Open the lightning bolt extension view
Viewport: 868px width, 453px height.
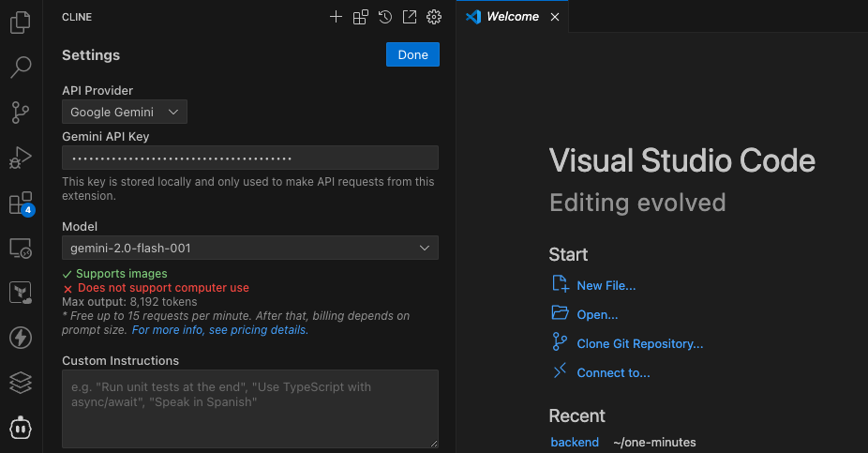click(x=21, y=338)
